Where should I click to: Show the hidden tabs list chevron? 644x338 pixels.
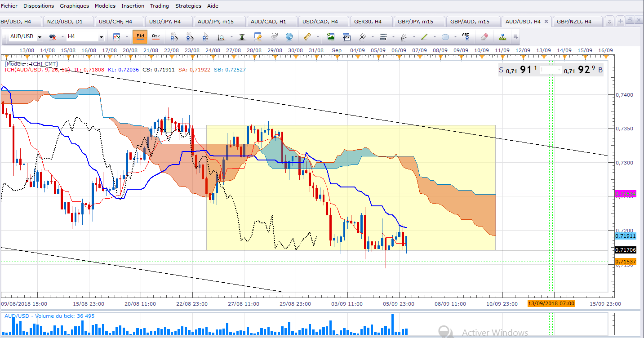(609, 21)
